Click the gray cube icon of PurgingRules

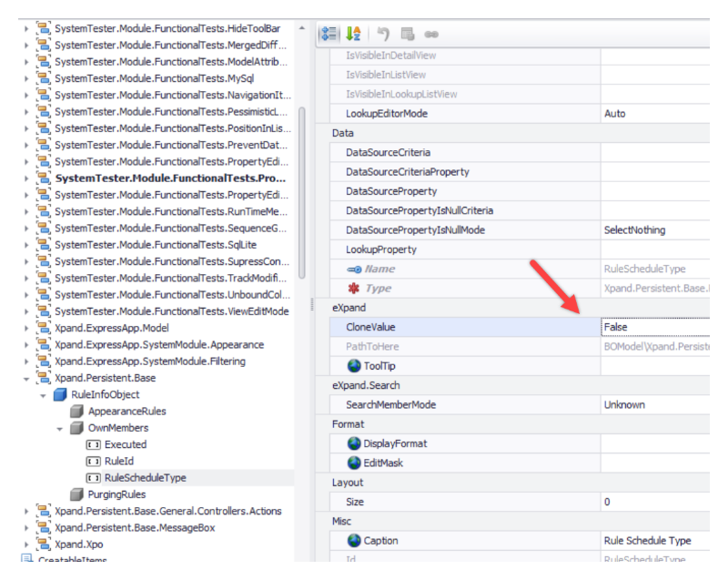[x=76, y=494]
